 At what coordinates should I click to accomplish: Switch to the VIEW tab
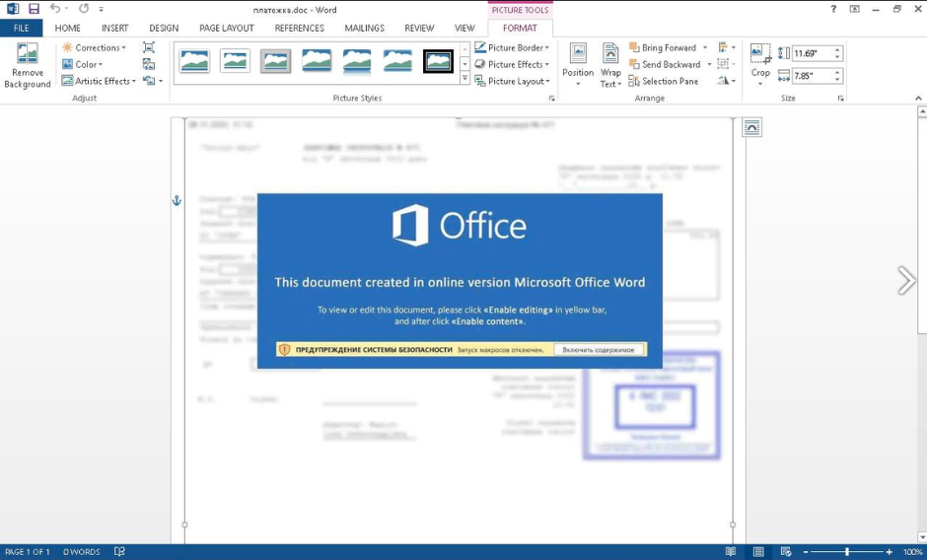(464, 28)
